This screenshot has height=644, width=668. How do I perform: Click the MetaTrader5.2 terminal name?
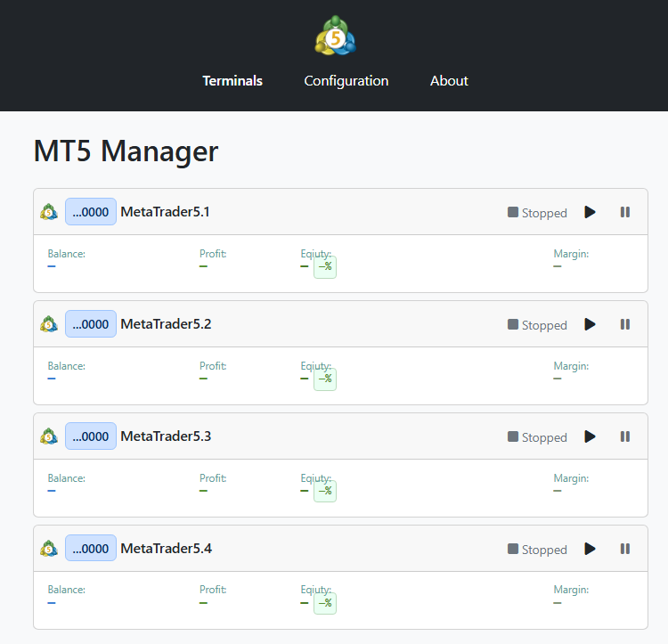click(166, 324)
